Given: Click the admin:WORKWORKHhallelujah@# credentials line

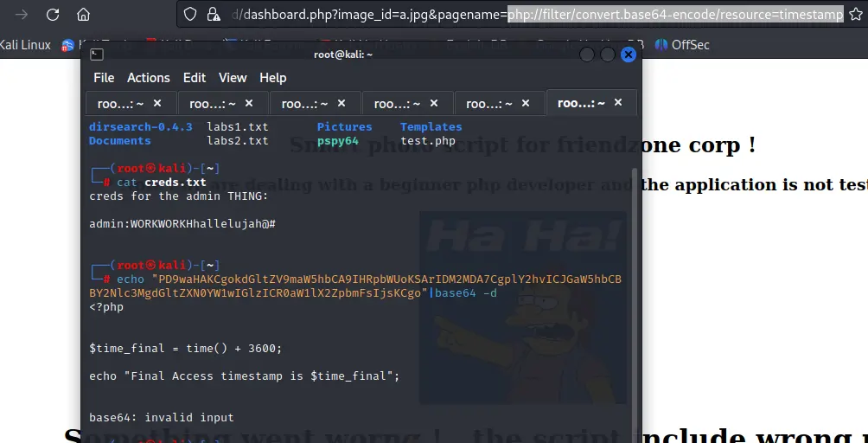Looking at the screenshot, I should click(182, 224).
